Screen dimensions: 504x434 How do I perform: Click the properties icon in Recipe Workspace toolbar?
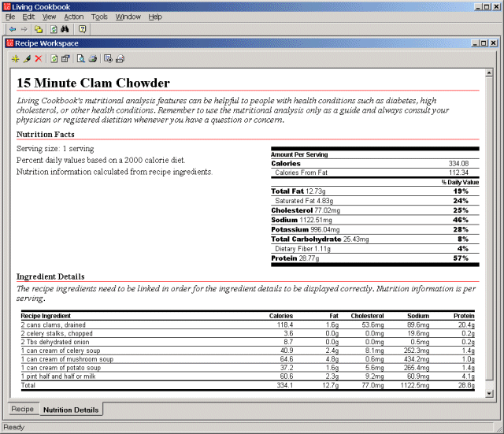[x=65, y=59]
